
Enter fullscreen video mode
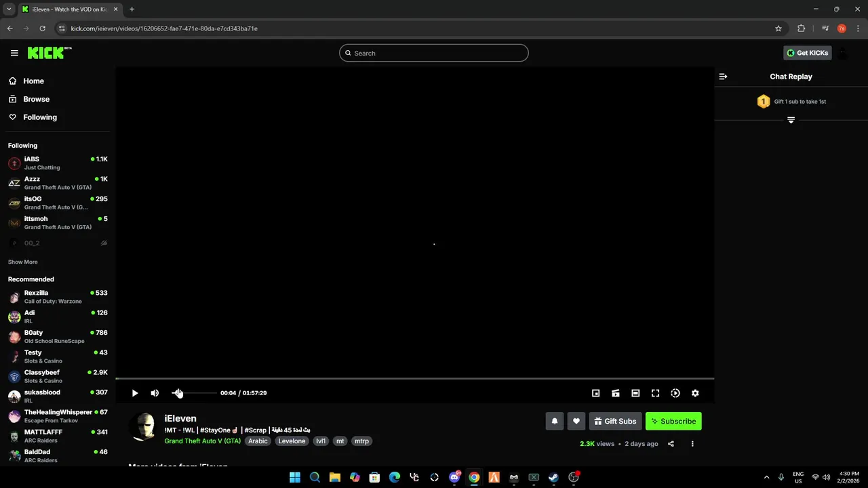click(655, 393)
